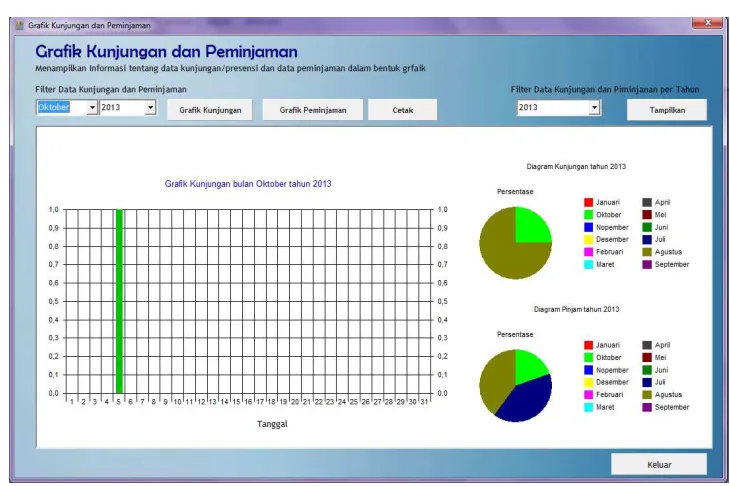Click the Keluar exit button
730x486 pixels.
click(659, 464)
